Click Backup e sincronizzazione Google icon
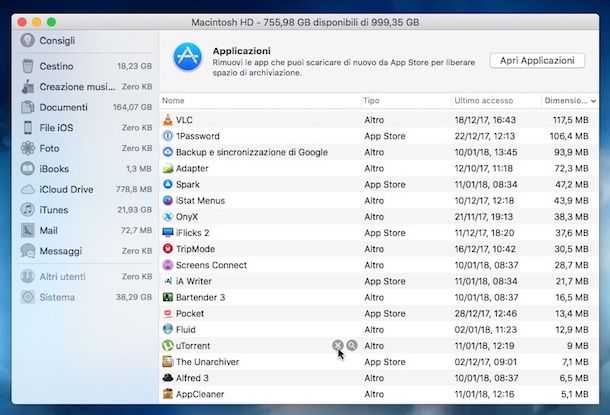Image resolution: width=610 pixels, height=415 pixels. (x=168, y=152)
